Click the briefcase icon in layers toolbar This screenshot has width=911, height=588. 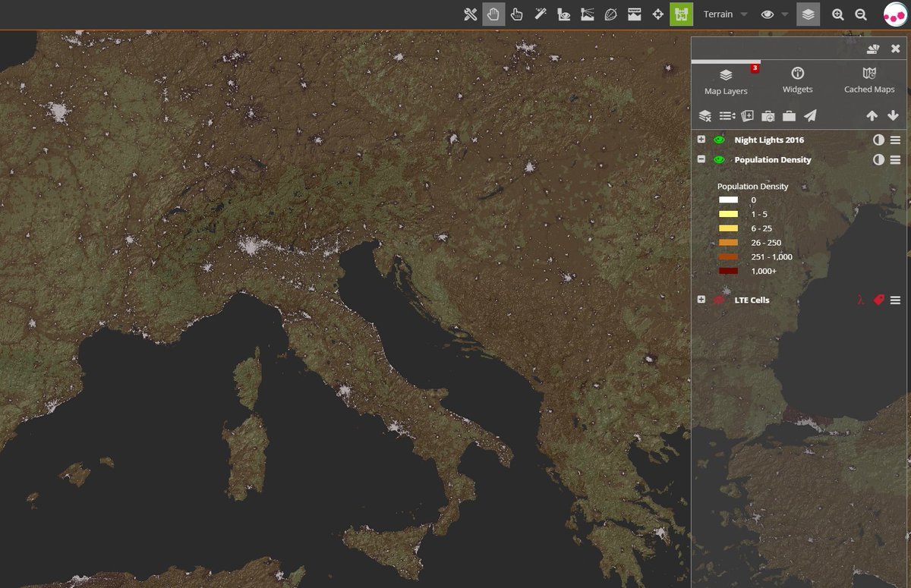(790, 116)
